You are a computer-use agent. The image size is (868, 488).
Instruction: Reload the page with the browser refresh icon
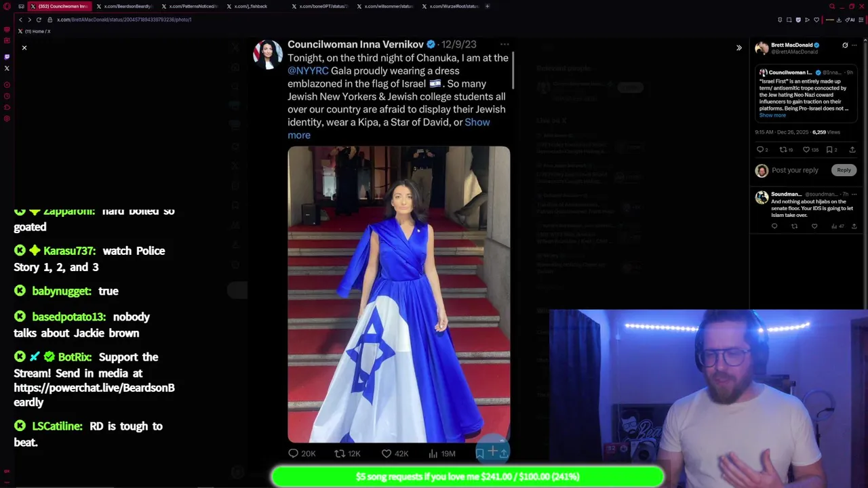pos(39,20)
